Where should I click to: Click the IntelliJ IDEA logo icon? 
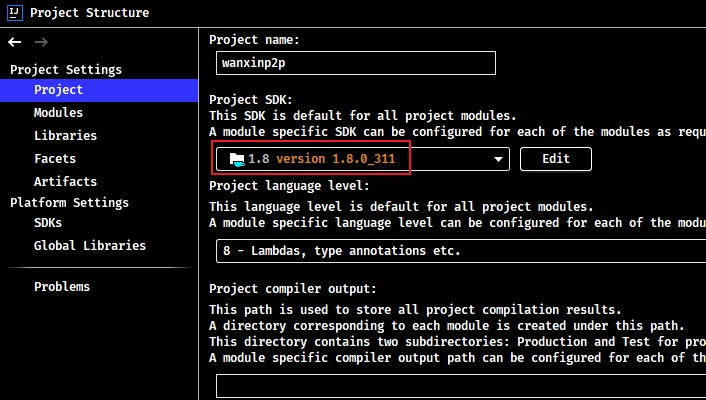[x=15, y=13]
